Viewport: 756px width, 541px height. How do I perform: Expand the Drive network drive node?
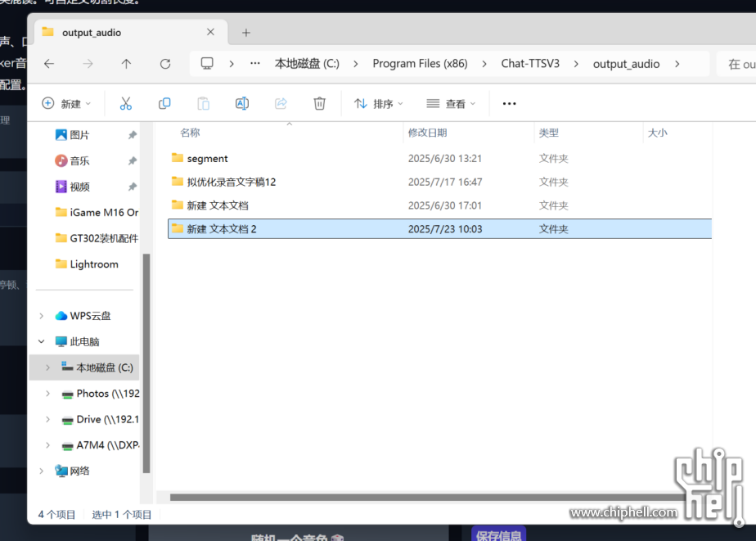[x=47, y=419]
